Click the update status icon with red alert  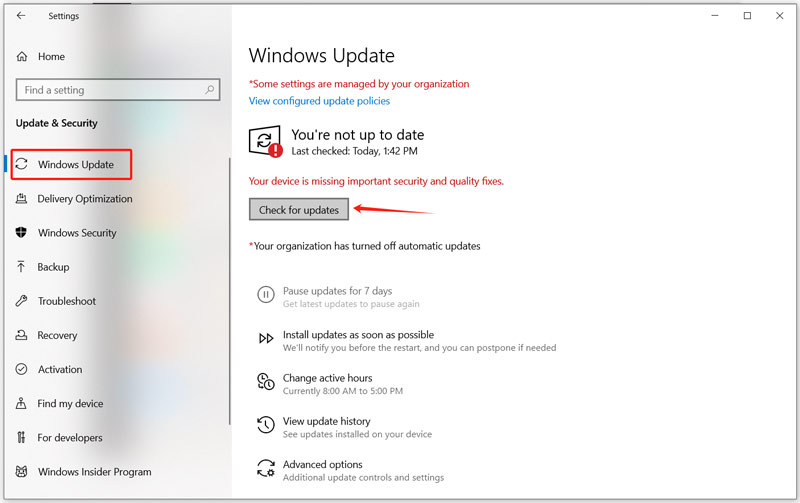(x=265, y=141)
